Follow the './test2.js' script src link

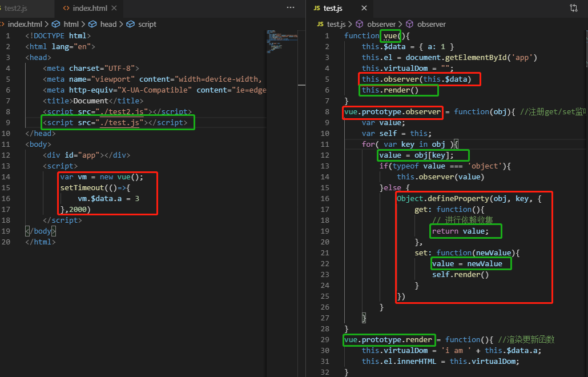121,112
